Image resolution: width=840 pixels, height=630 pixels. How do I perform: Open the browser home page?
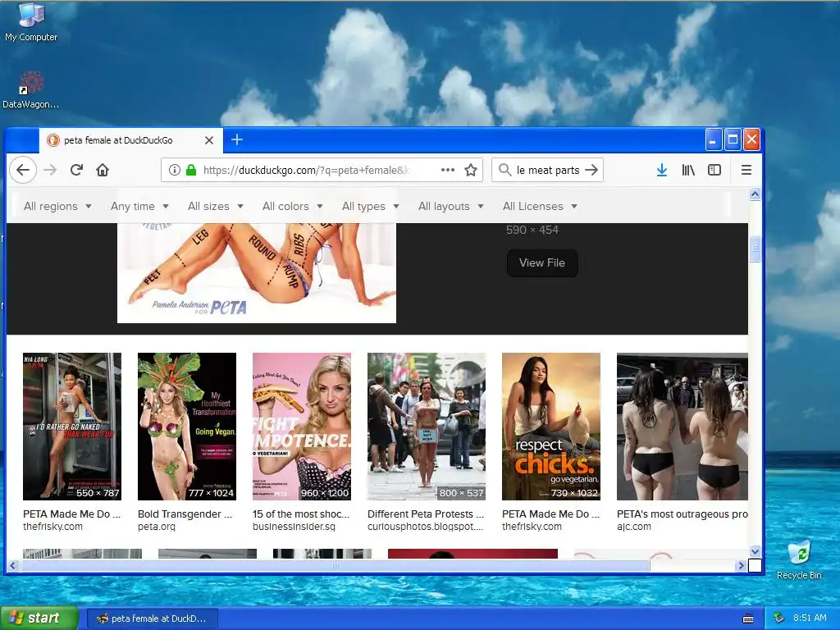(x=103, y=171)
